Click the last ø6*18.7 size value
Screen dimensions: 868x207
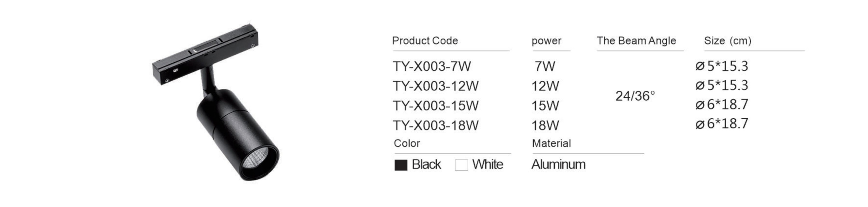point(721,124)
